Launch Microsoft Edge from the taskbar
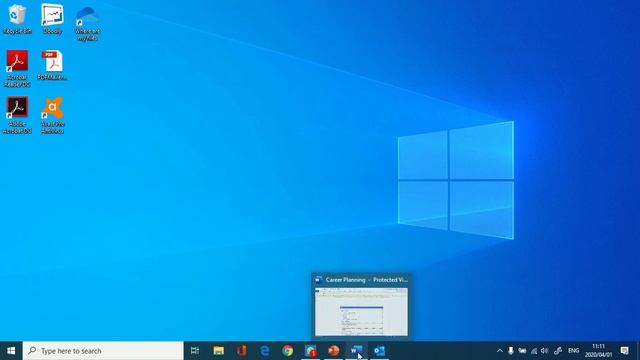Viewport: 640px width, 360px height. [265, 351]
